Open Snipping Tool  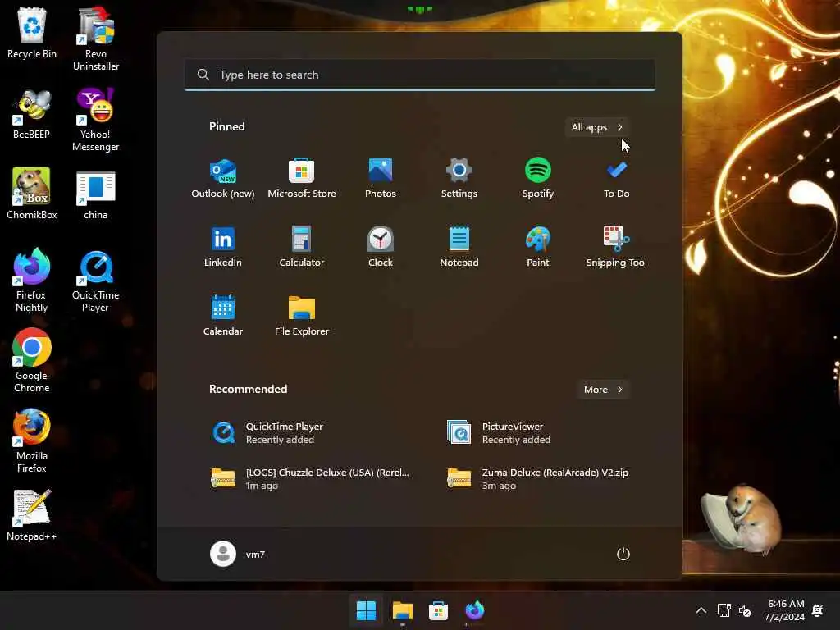pos(617,248)
